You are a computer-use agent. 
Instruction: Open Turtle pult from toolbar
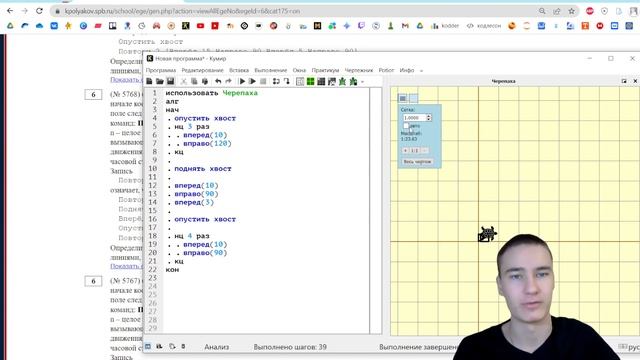(x=353, y=81)
